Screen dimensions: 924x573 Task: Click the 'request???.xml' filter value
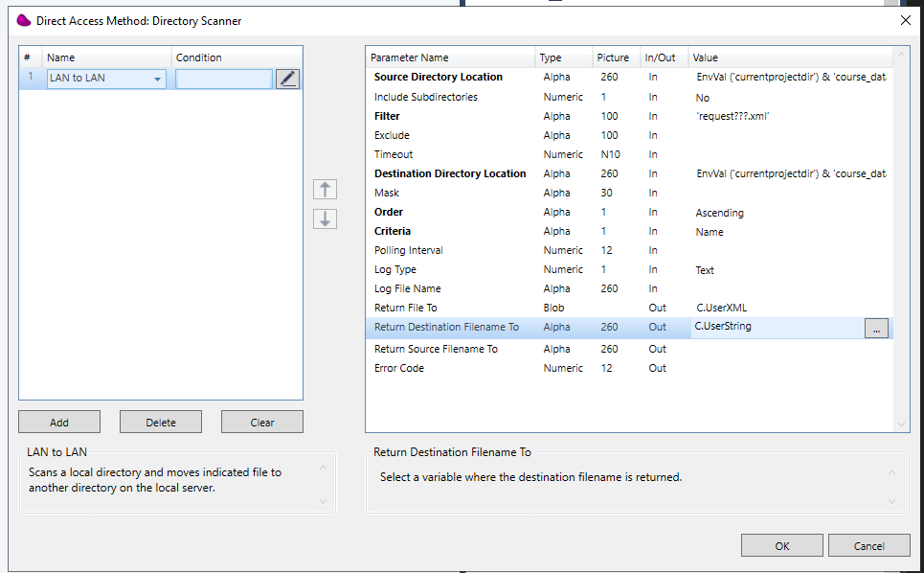coord(732,116)
